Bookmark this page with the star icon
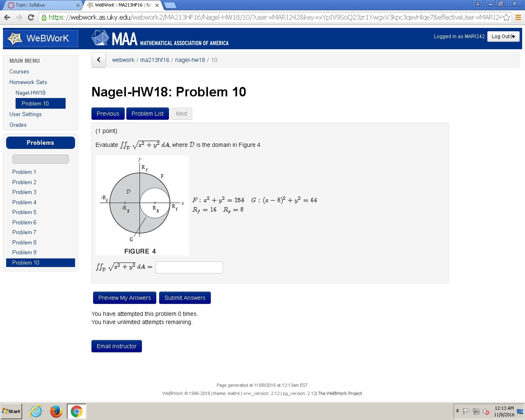 coord(506,17)
